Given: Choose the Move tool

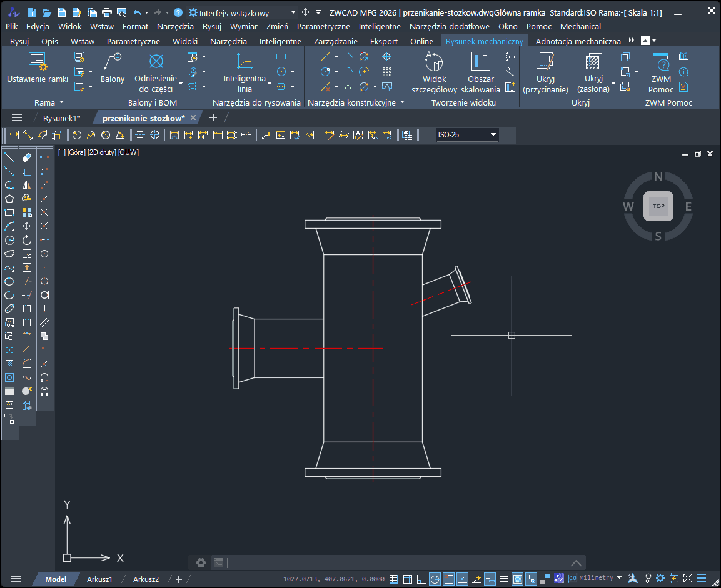Looking at the screenshot, I should (27, 226).
